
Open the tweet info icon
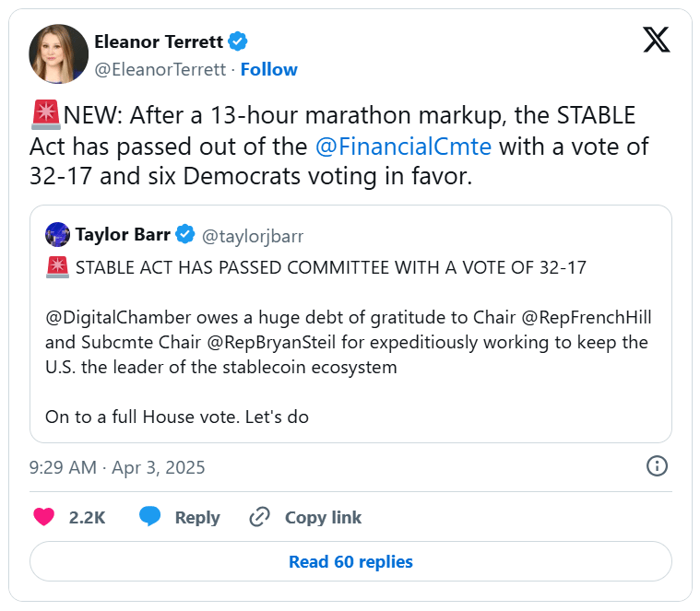pos(657,466)
